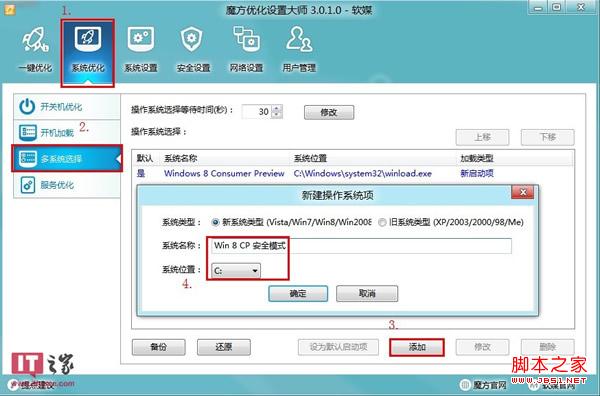600x396 pixels.
Task: Minimize the 魔方优化设置大师 window
Action: tap(538, 8)
